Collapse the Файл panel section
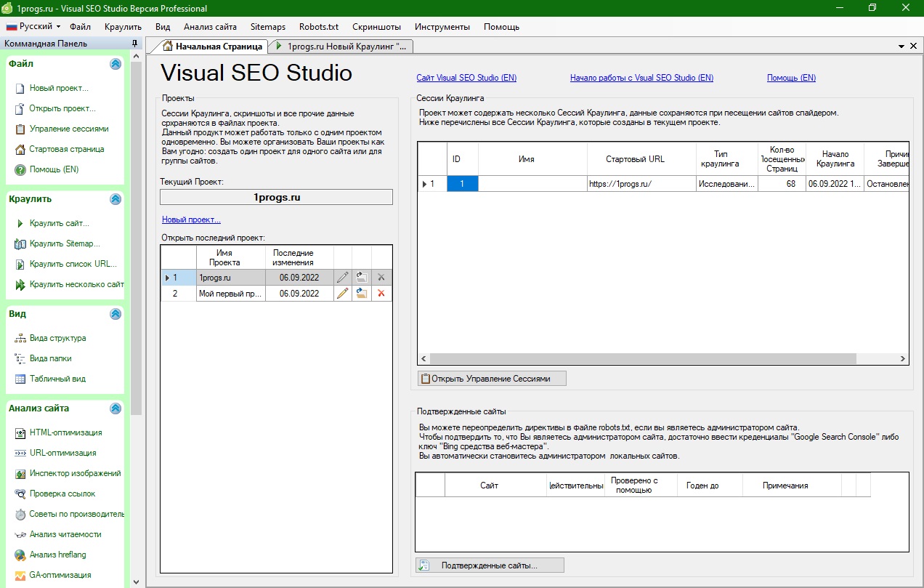The height and width of the screenshot is (588, 924). 115,64
